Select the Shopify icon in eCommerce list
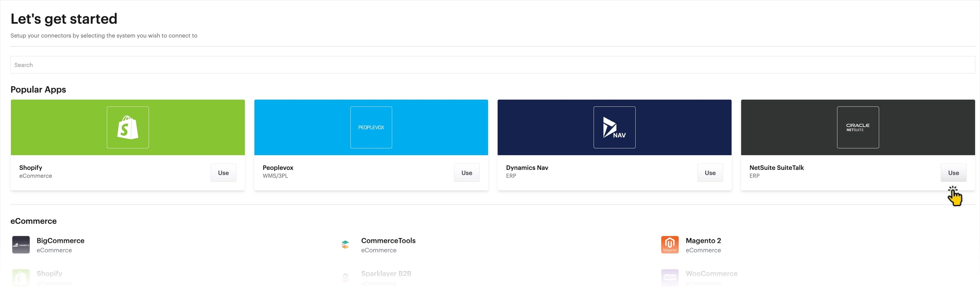Viewport: 980px width, 294px height. 21,277
